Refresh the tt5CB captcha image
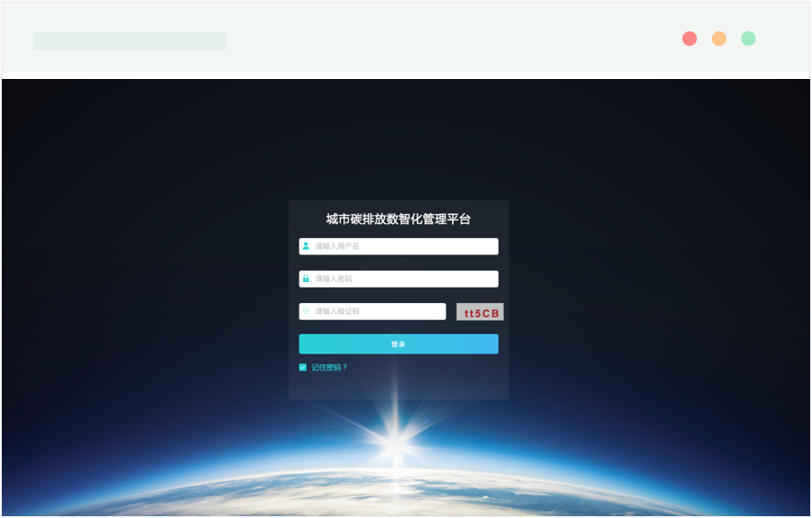 [x=480, y=312]
